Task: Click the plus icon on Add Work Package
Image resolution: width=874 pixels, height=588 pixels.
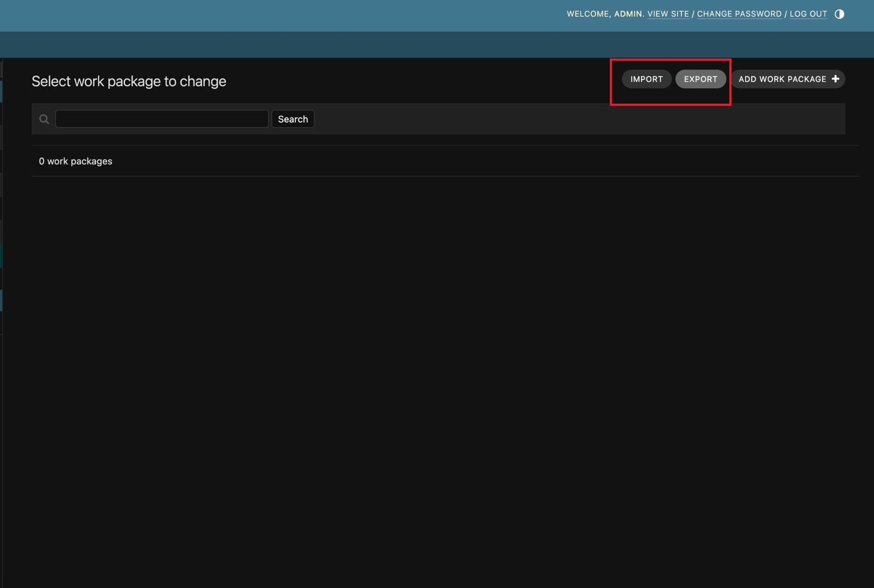Action: tap(835, 79)
